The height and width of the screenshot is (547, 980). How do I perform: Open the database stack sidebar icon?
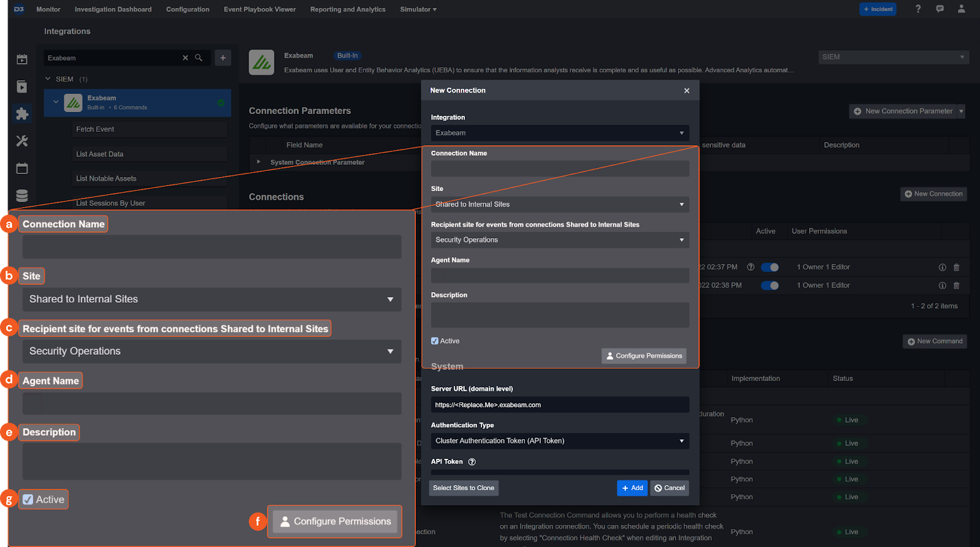[x=22, y=196]
